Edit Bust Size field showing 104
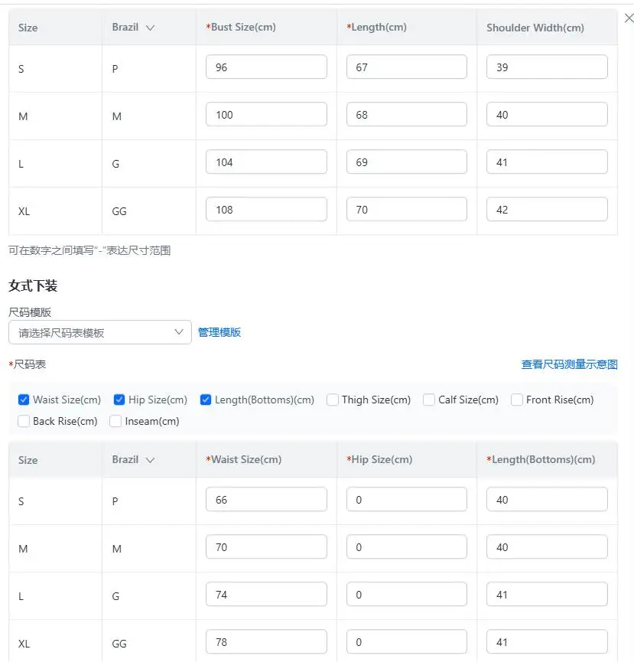This screenshot has width=634, height=672. click(x=266, y=162)
